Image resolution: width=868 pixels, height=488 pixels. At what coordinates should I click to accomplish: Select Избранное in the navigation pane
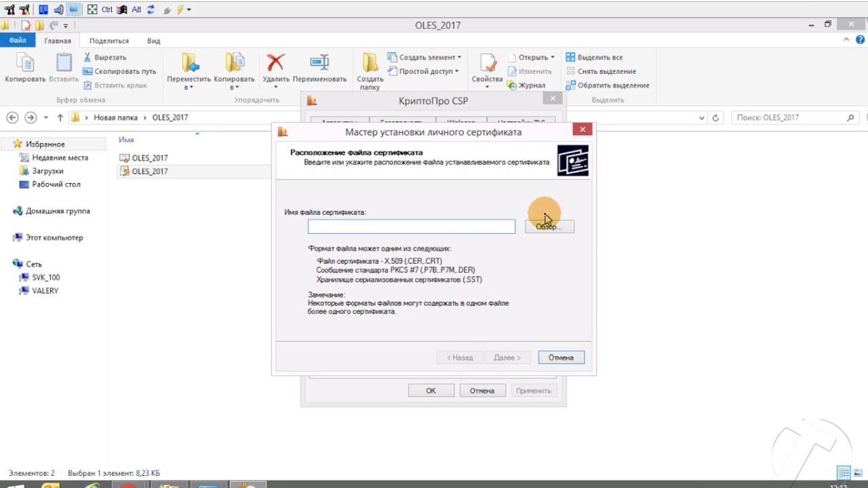pos(45,144)
